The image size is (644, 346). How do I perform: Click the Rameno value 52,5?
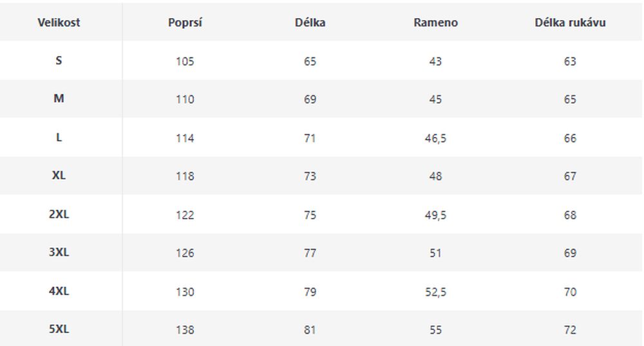coord(435,292)
